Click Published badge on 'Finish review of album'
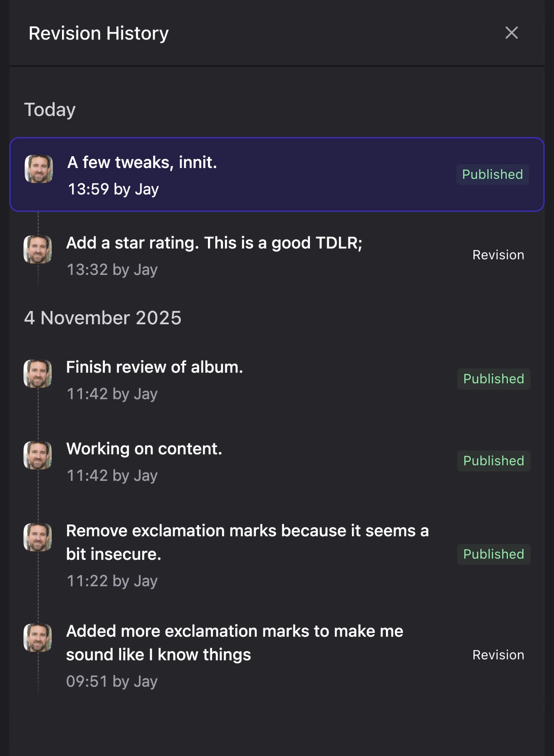The image size is (554, 756). pos(493,379)
